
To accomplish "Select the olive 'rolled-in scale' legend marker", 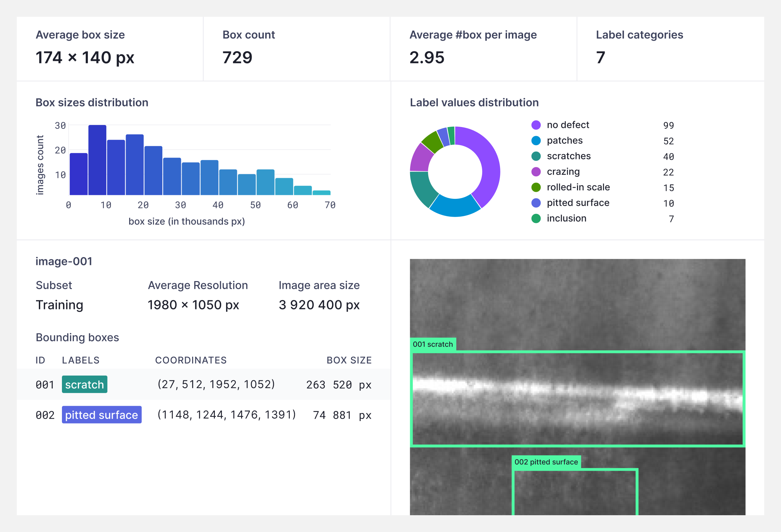I will pyautogui.click(x=536, y=187).
